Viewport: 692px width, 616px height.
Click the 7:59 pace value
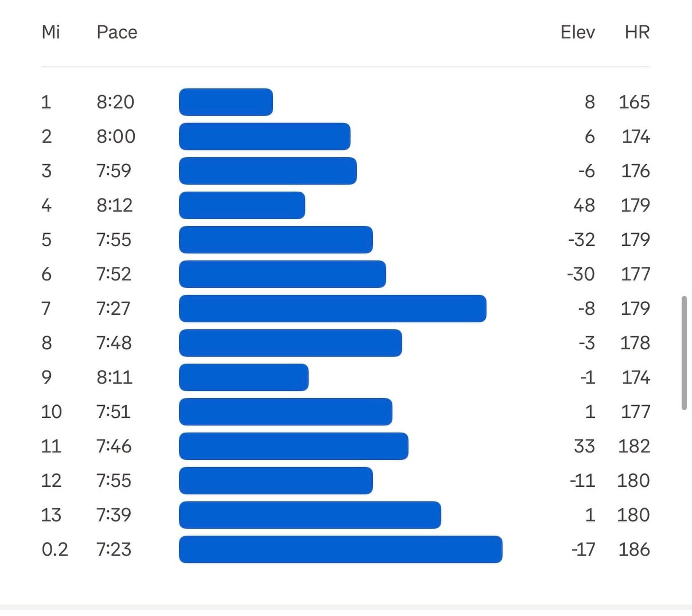114,171
